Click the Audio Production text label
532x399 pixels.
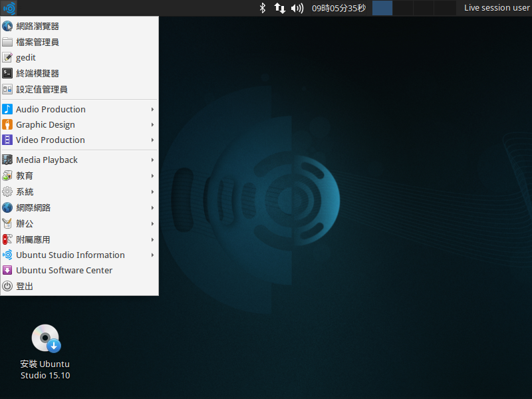(x=51, y=109)
